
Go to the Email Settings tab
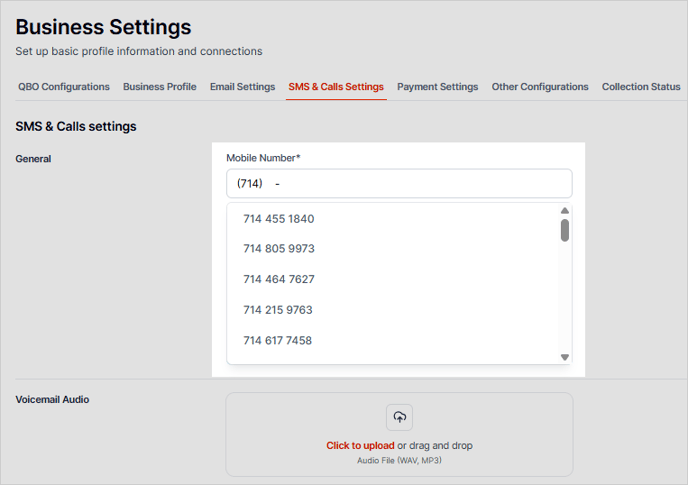click(242, 87)
